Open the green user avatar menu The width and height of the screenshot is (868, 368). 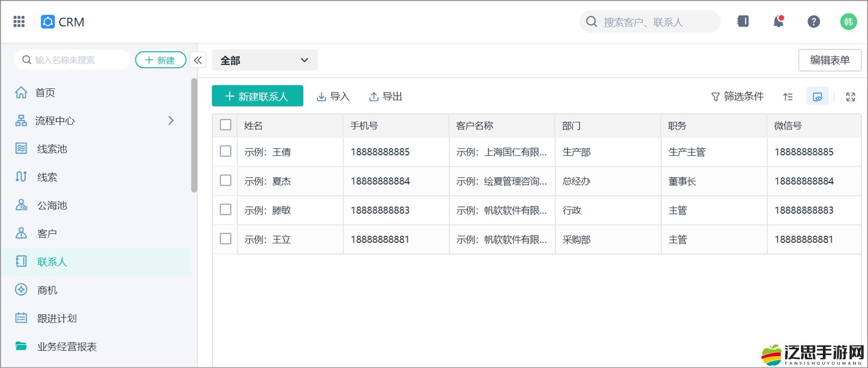point(848,22)
